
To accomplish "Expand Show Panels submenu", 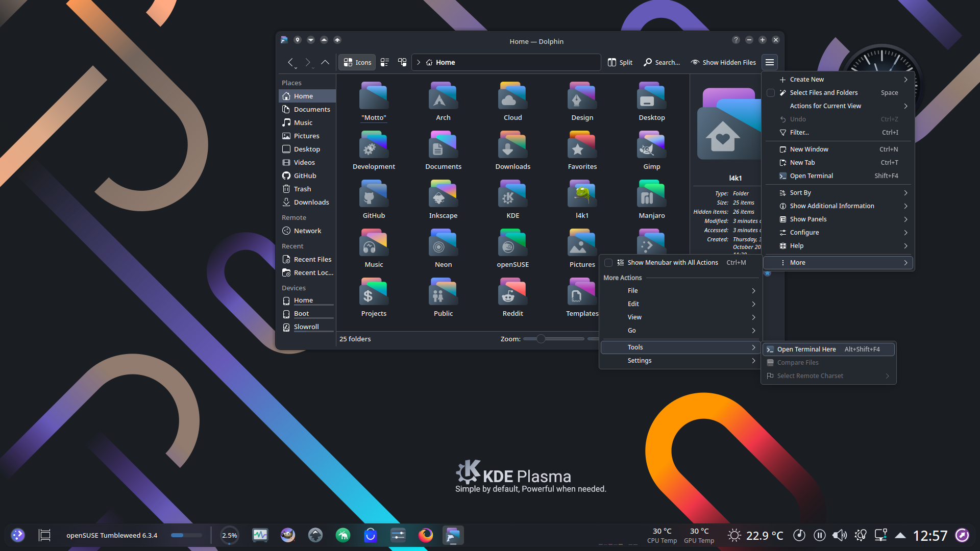I will pyautogui.click(x=838, y=219).
